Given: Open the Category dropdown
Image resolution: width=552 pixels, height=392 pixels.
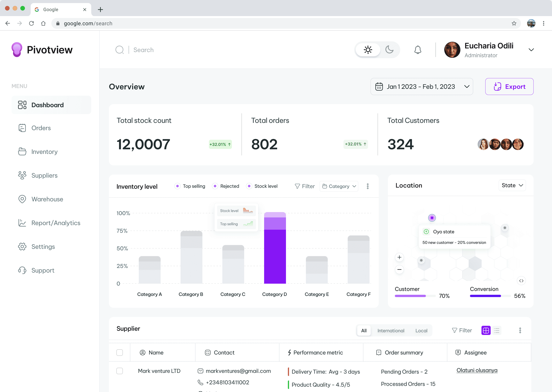Looking at the screenshot, I should click(x=339, y=186).
